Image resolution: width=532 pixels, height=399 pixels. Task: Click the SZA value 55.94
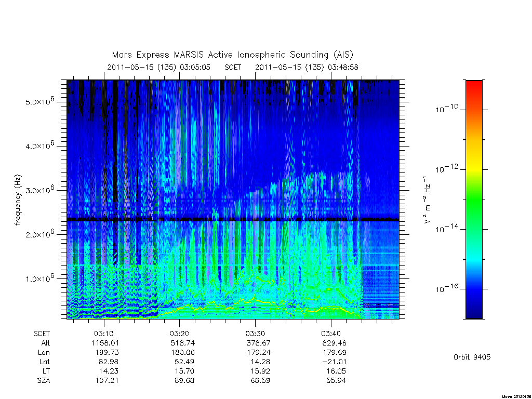pyautogui.click(x=336, y=381)
